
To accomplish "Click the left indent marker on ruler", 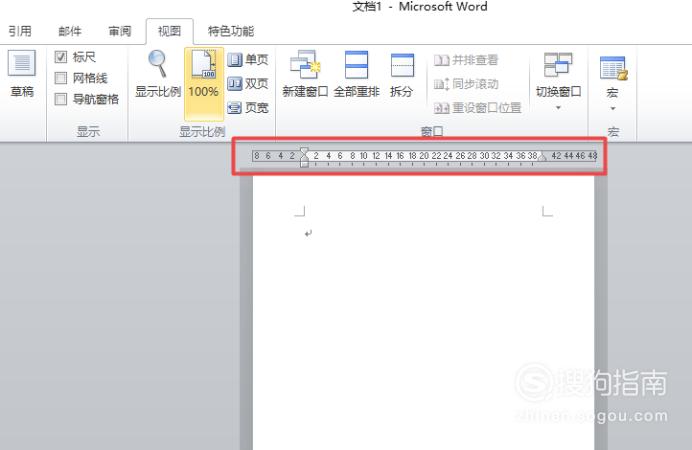I will tap(304, 157).
